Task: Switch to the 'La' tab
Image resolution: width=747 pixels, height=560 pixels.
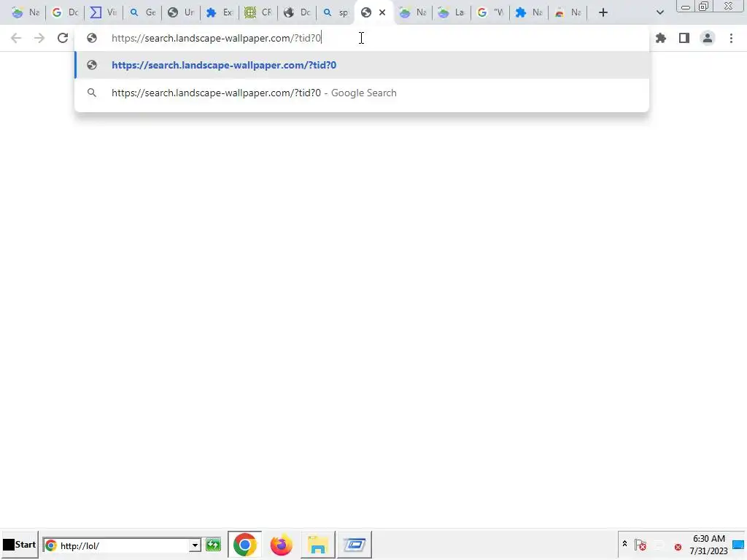Action: pos(451,13)
